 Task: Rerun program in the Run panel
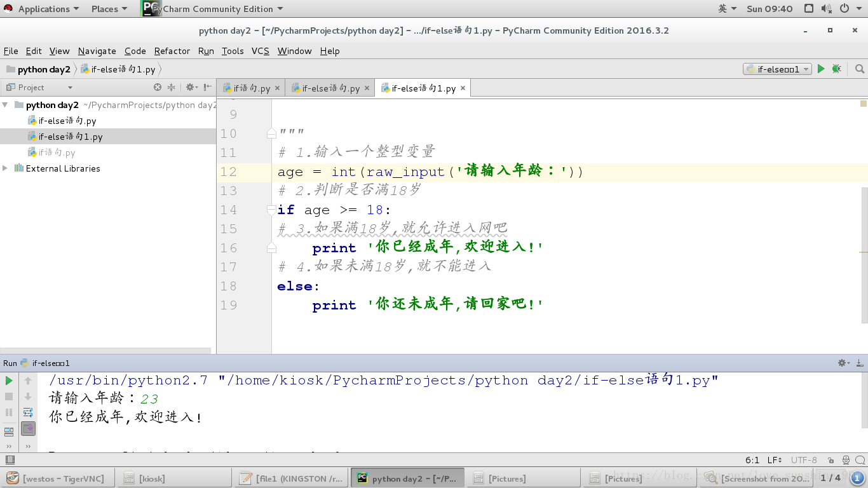(9, 381)
